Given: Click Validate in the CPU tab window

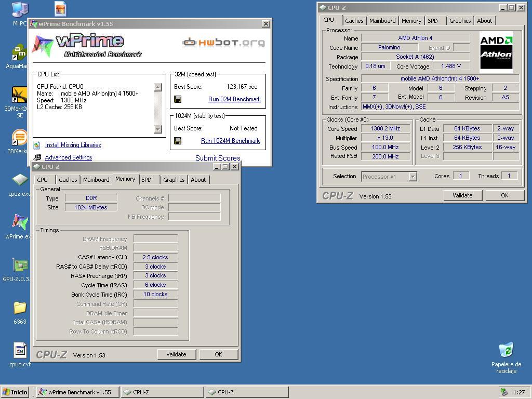Looking at the screenshot, I should [462, 195].
